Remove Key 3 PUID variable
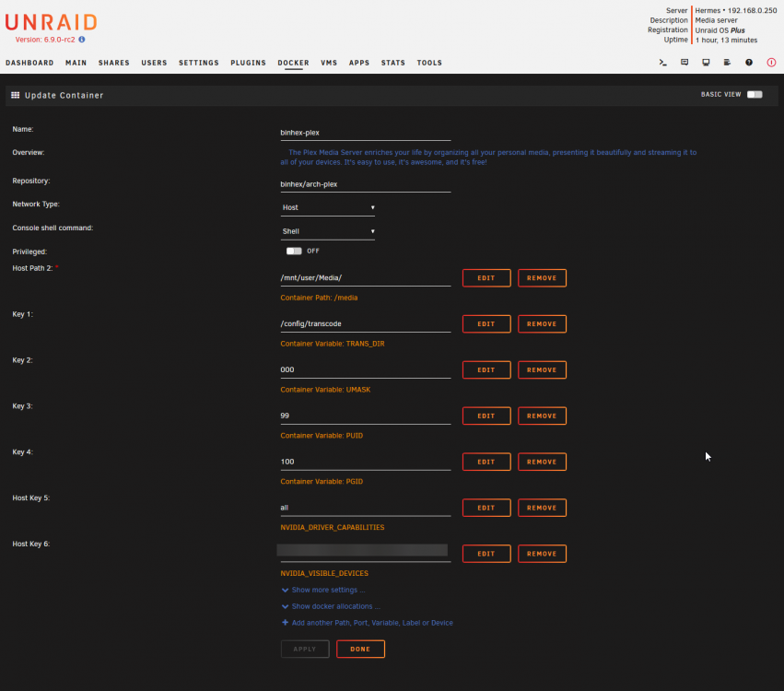Viewport: 784px width, 691px height. point(542,416)
